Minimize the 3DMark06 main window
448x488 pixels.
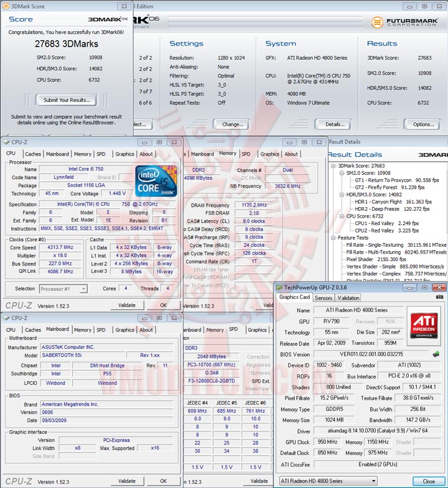[x=409, y=7]
